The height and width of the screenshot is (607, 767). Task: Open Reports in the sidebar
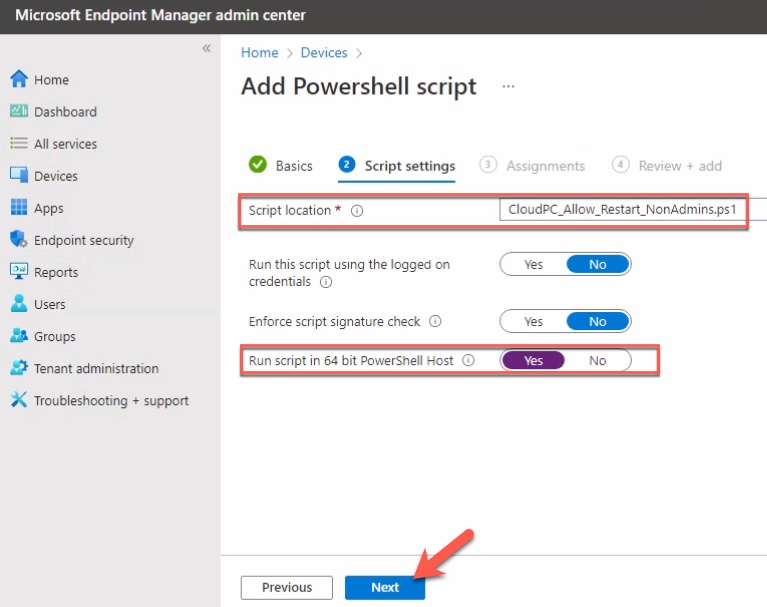56,272
